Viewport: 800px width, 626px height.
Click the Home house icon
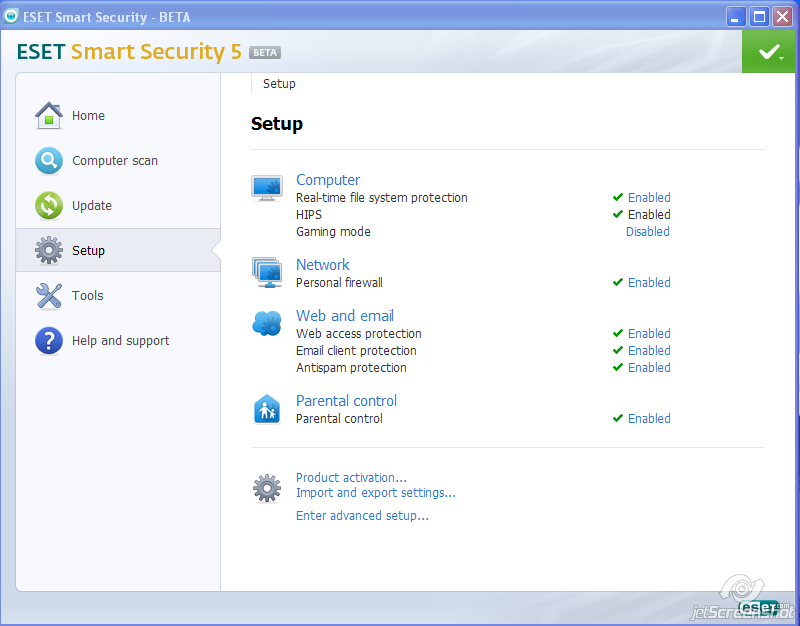coord(49,115)
